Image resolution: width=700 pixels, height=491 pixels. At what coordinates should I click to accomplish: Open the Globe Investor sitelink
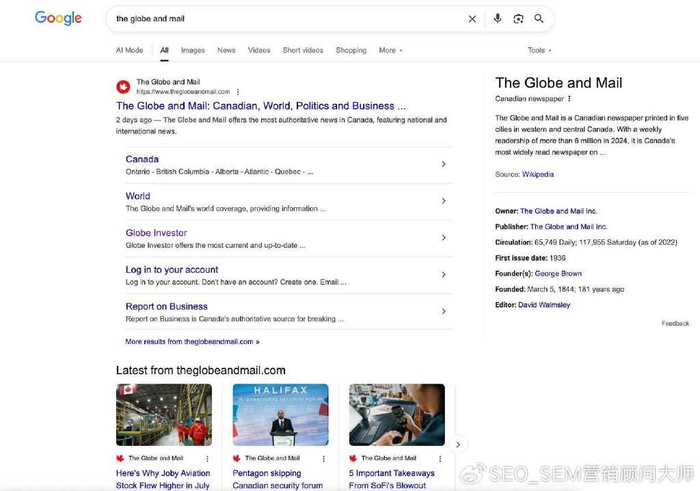click(x=156, y=233)
